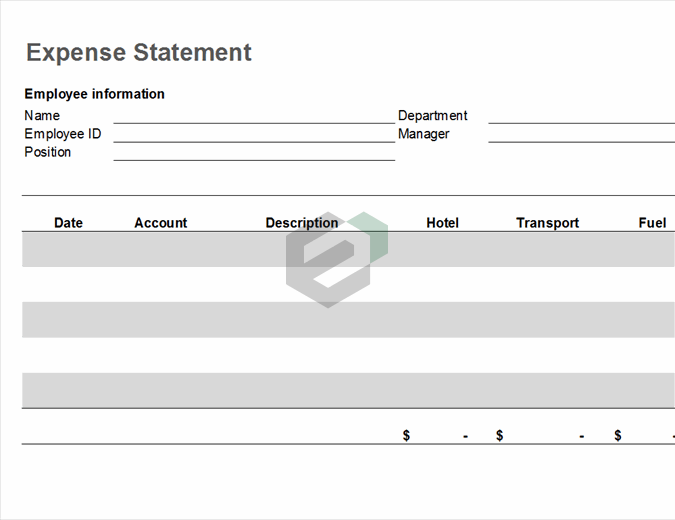This screenshot has width=675, height=520.
Task: Click the Employee information heading
Action: tap(94, 94)
